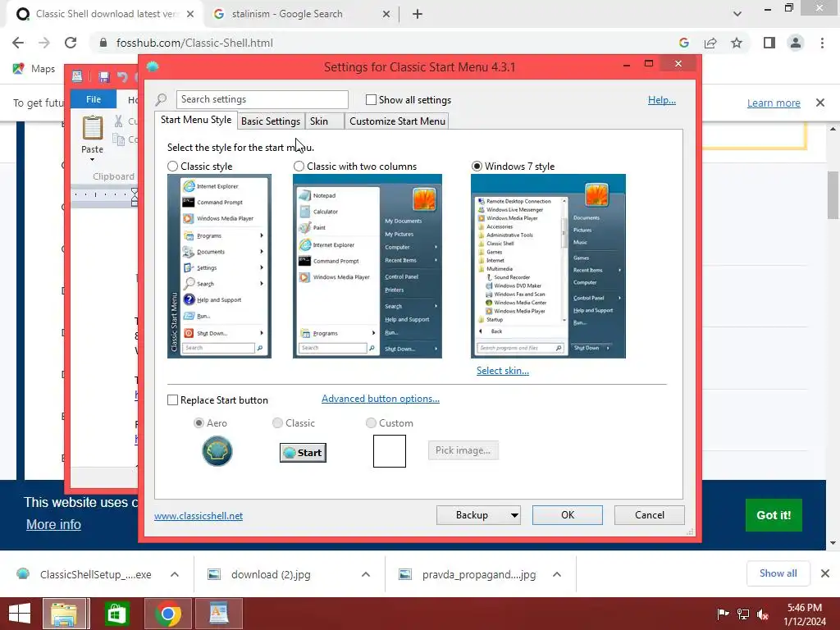Select Classic style radio button
Image resolution: width=840 pixels, height=630 pixels.
[x=172, y=167]
